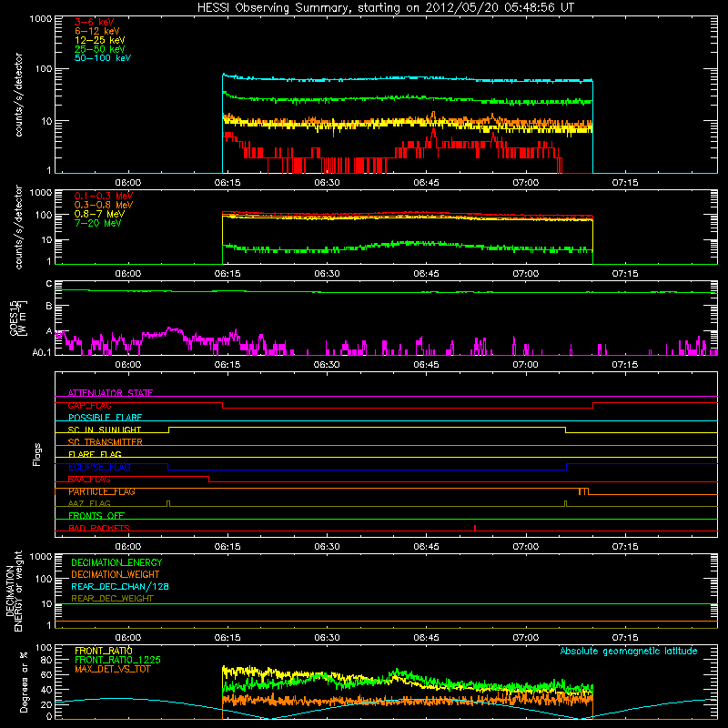Click the red spike on the BAD_PACKETS line
This screenshot has height=728, width=728.
(x=475, y=528)
